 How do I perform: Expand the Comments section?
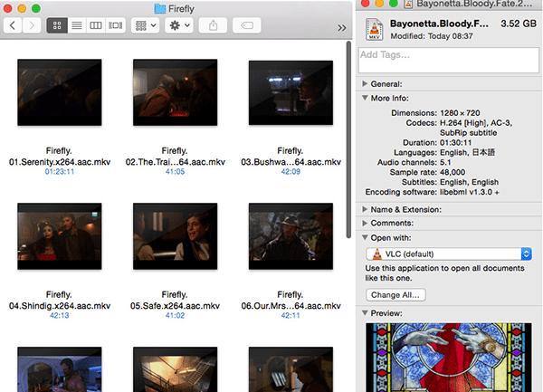[x=365, y=223]
